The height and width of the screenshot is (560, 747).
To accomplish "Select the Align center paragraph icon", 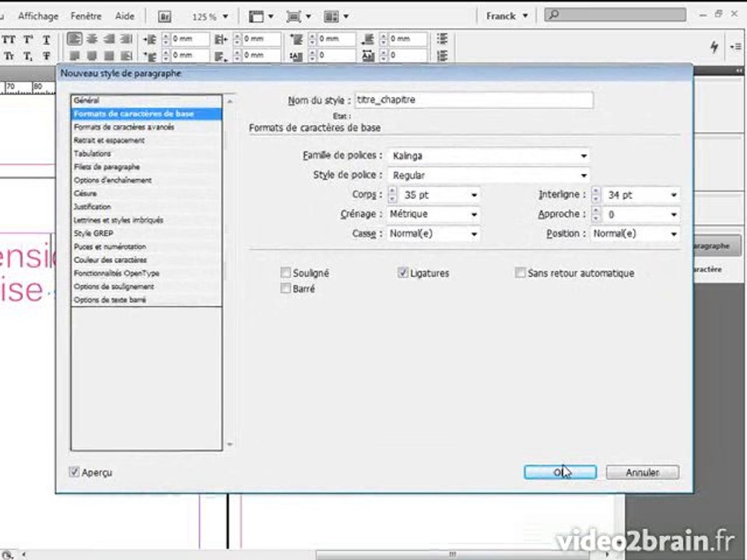I will [x=92, y=39].
